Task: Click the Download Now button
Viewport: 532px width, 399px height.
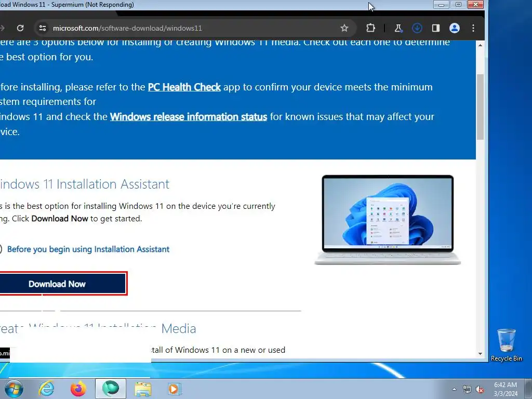Action: pyautogui.click(x=62, y=284)
